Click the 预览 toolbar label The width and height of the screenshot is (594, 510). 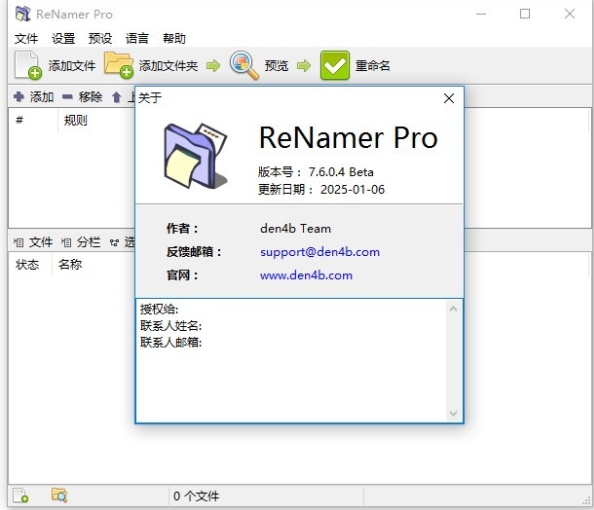[277, 66]
